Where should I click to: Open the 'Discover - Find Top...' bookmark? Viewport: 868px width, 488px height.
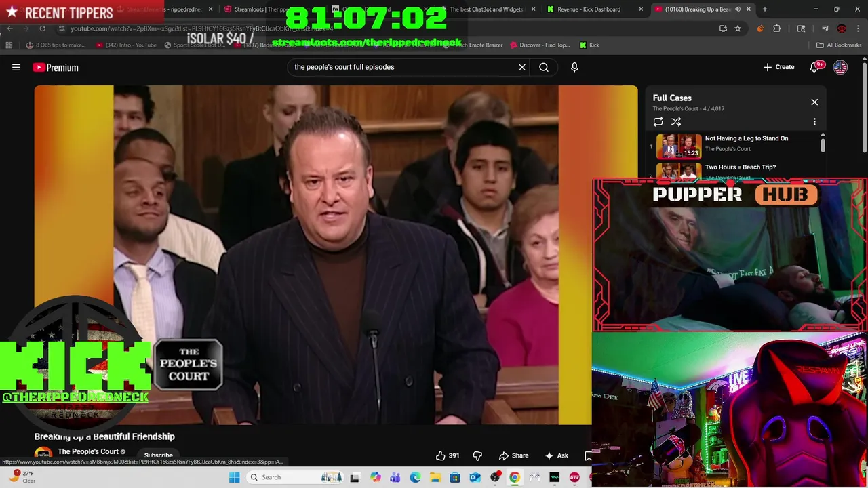pos(540,45)
